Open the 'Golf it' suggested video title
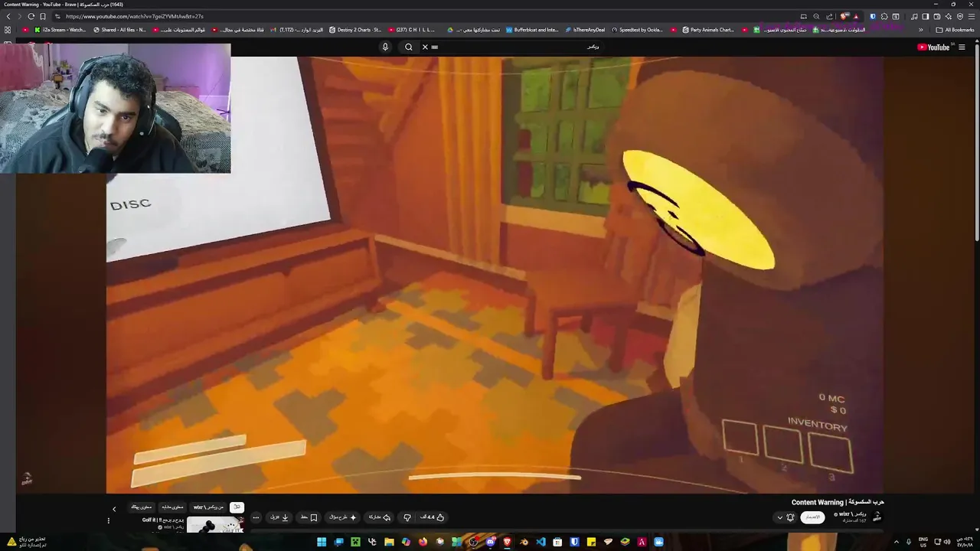Viewport: 980px width, 551px height. [x=162, y=520]
